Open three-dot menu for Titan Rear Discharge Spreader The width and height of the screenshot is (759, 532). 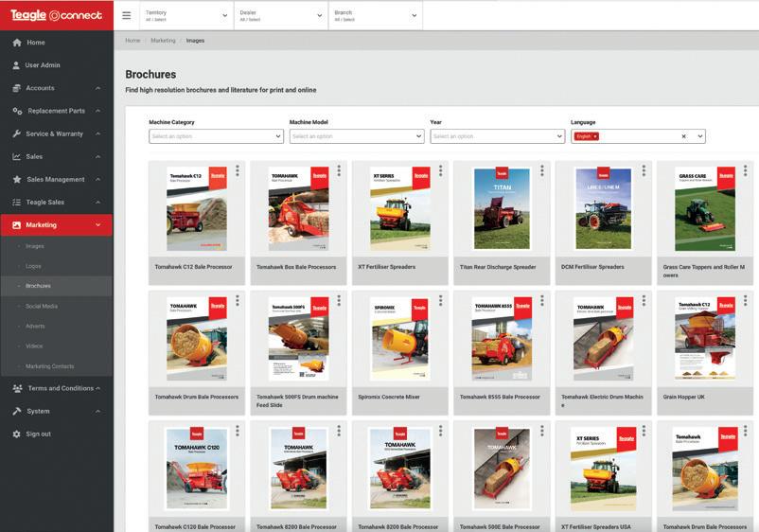click(x=542, y=170)
